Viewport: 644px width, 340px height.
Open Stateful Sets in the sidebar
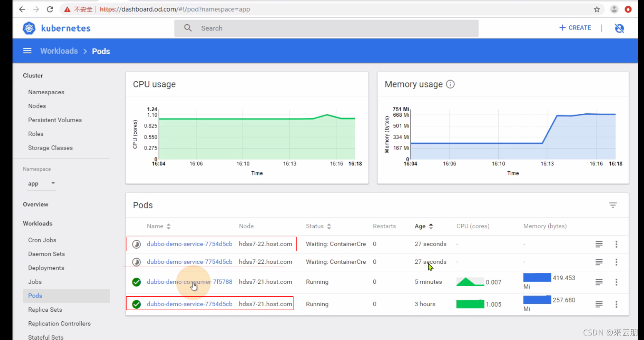click(x=46, y=337)
